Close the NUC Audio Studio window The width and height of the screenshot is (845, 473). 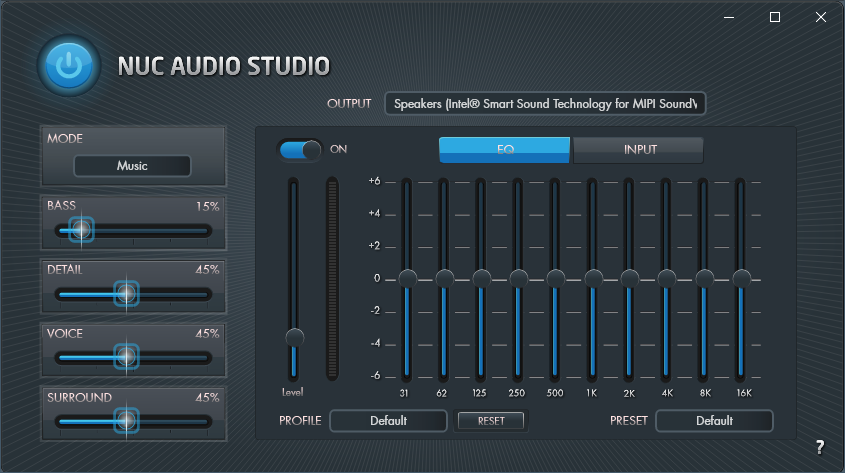pyautogui.click(x=820, y=17)
